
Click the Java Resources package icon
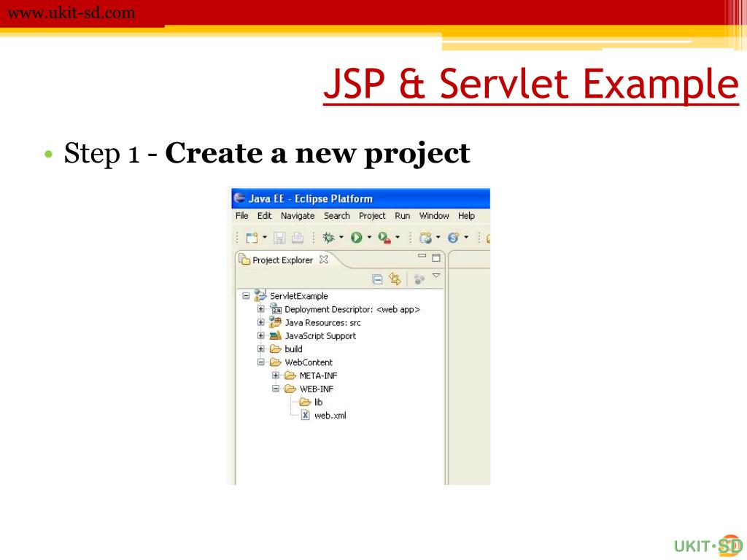click(275, 322)
